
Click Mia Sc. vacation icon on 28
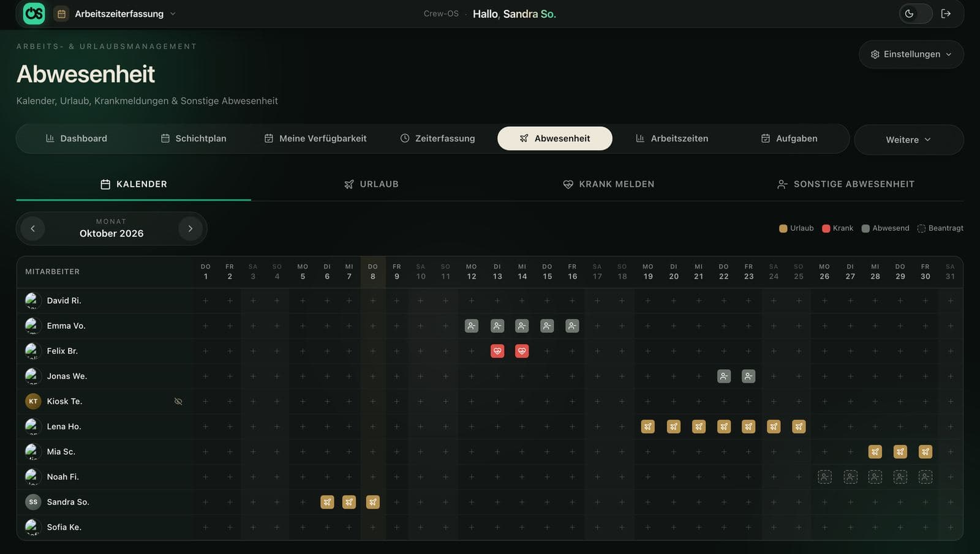pos(875,452)
